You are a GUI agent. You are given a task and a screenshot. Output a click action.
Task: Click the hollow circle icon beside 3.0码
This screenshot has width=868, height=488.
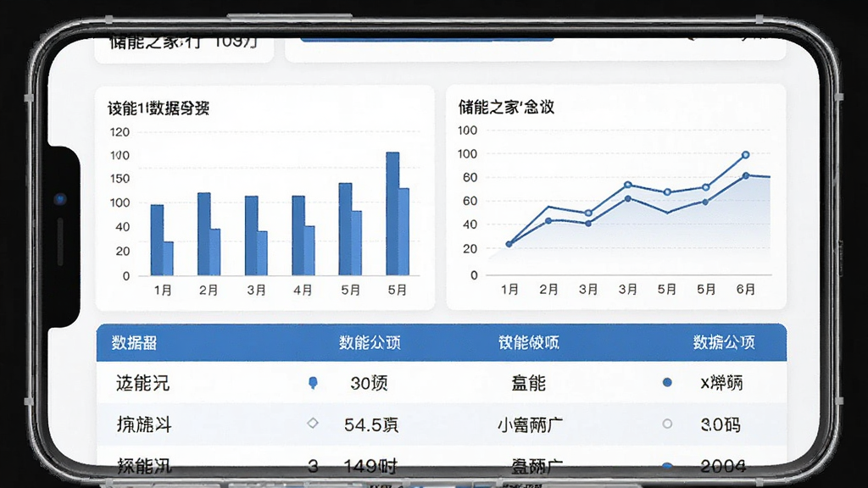[667, 424]
